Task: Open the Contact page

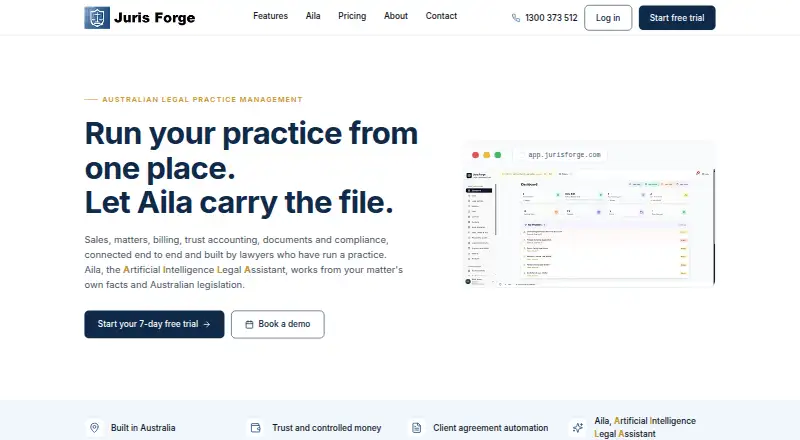Action: pyautogui.click(x=441, y=16)
